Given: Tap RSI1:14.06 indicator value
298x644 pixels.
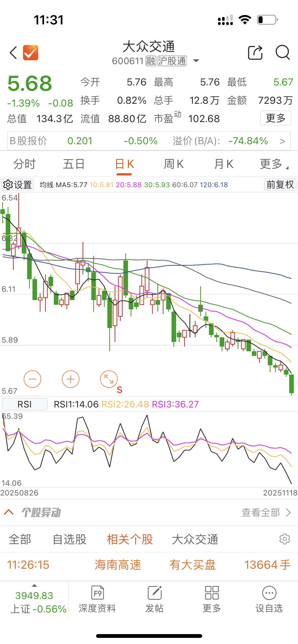Looking at the screenshot, I should (76, 404).
